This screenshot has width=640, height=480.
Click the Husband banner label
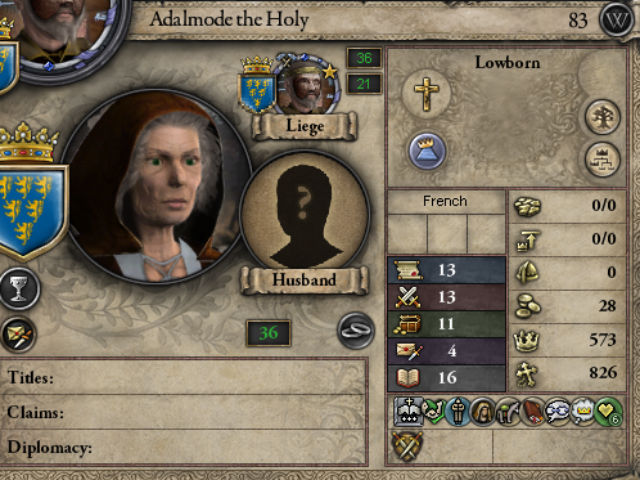304,280
